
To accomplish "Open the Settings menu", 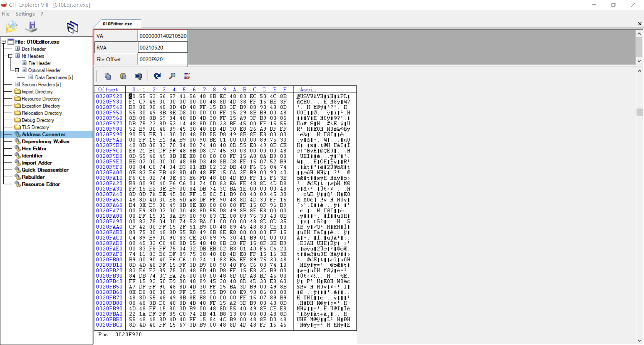I will [x=25, y=14].
